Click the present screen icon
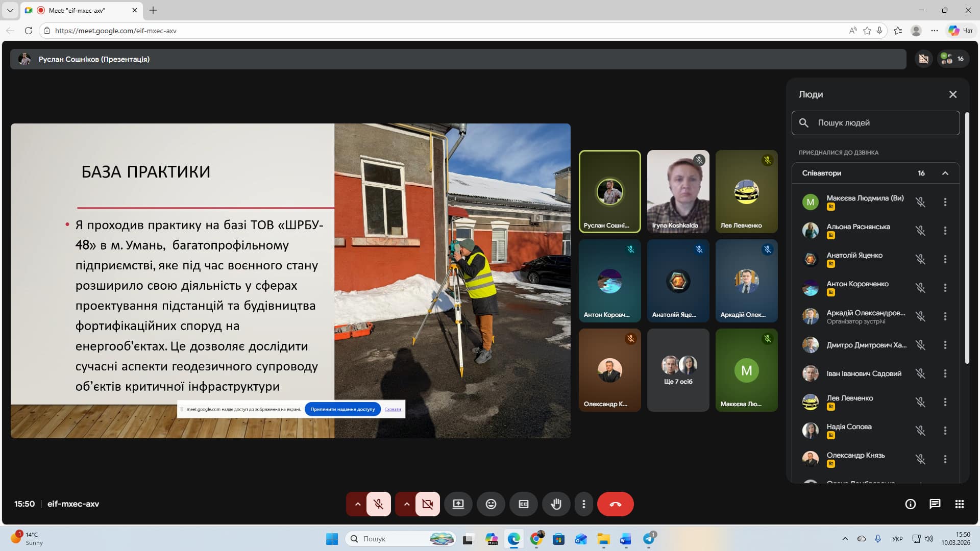Viewport: 980px width, 551px height. pos(458,504)
